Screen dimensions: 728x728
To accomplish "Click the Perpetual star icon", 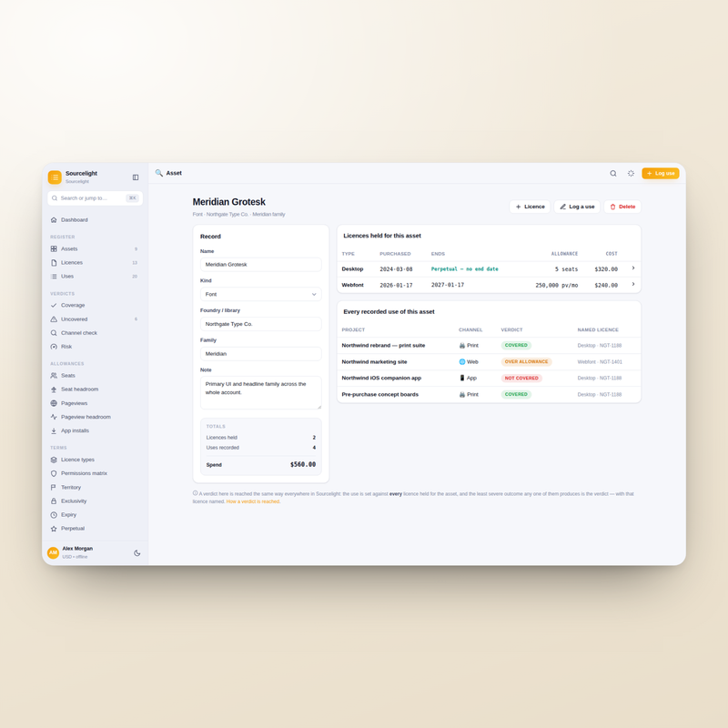I will click(54, 529).
